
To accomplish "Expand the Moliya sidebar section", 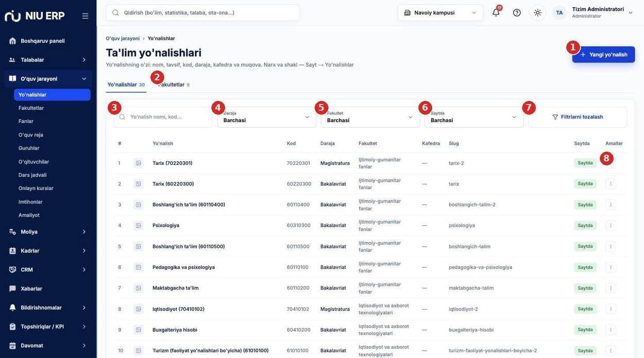I will [x=48, y=232].
